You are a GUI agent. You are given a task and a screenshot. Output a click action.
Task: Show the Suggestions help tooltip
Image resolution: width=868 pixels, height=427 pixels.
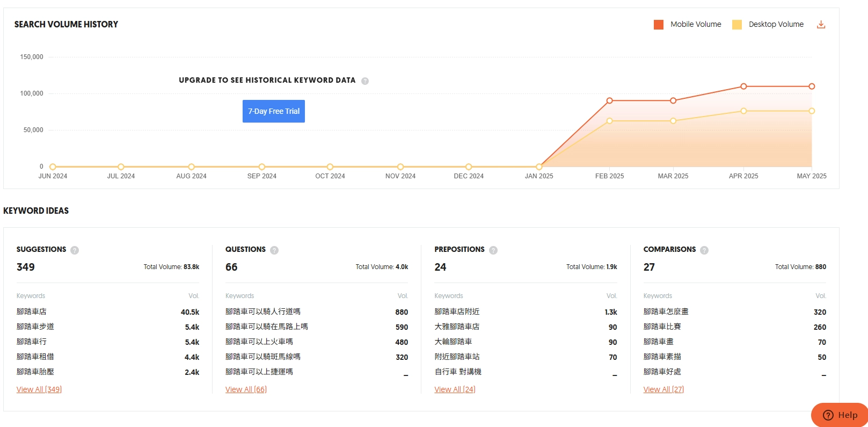pos(75,250)
